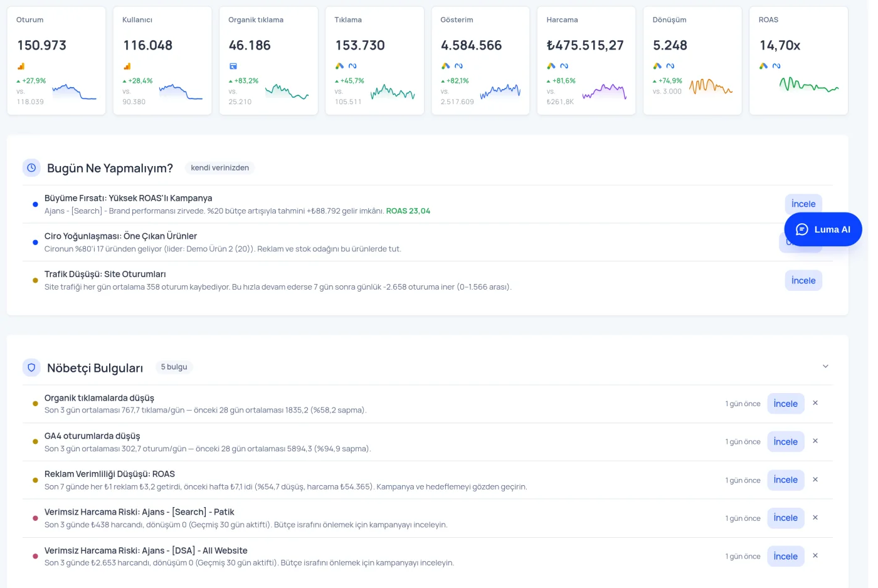
Task: Click the Gösterim value 4.584.566
Action: pyautogui.click(x=472, y=45)
